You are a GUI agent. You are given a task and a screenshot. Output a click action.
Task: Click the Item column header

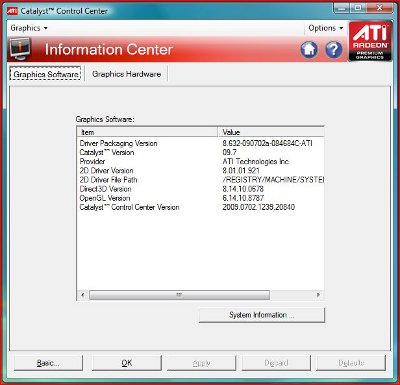[x=147, y=132]
